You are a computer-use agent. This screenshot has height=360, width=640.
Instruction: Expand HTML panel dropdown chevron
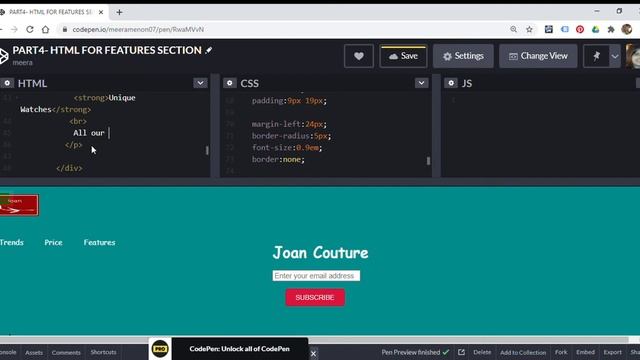(x=200, y=83)
